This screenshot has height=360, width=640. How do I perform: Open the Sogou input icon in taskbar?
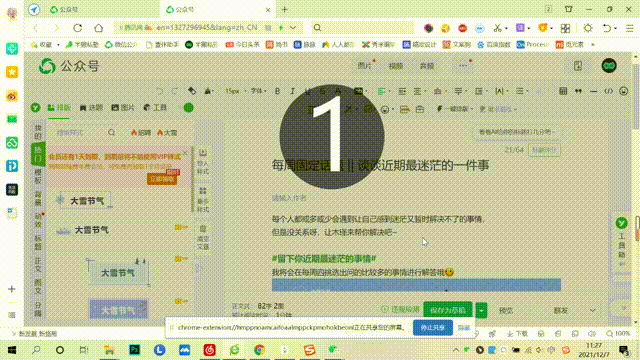coord(309,350)
